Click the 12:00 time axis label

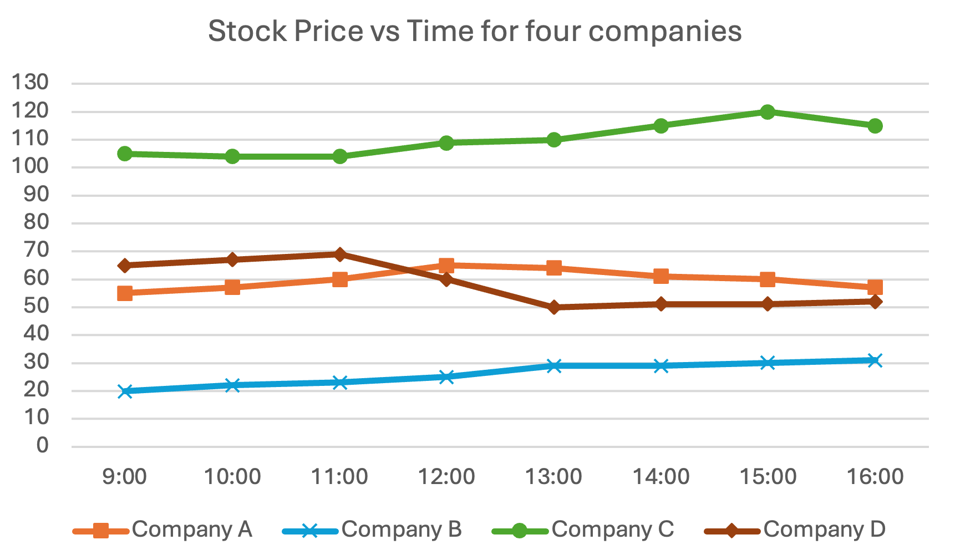point(446,477)
